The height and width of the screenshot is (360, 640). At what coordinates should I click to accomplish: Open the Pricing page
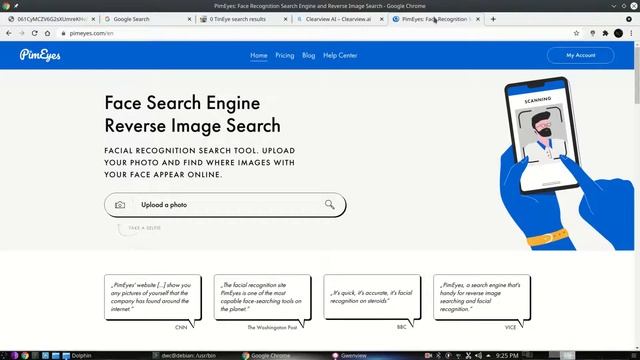[x=284, y=56]
